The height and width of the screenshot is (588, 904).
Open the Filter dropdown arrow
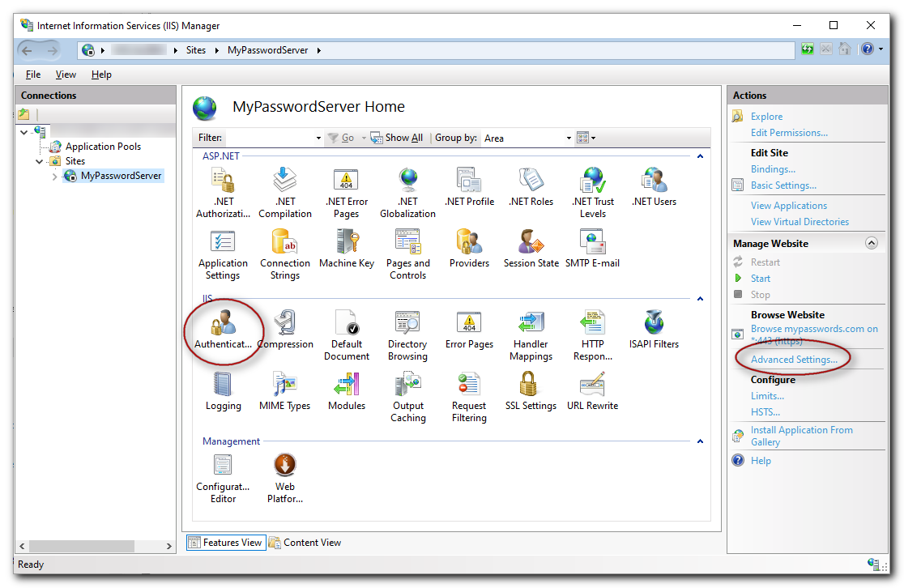[x=318, y=138]
